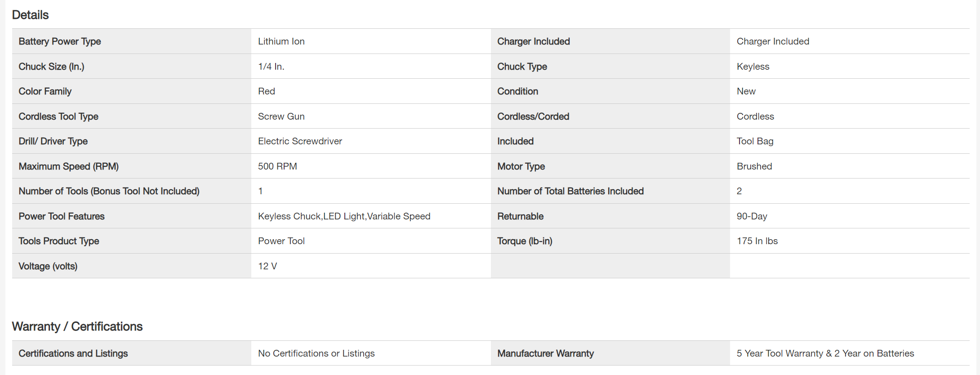This screenshot has height=375, width=980.
Task: Select the Brushed motor value
Action: [x=754, y=166]
